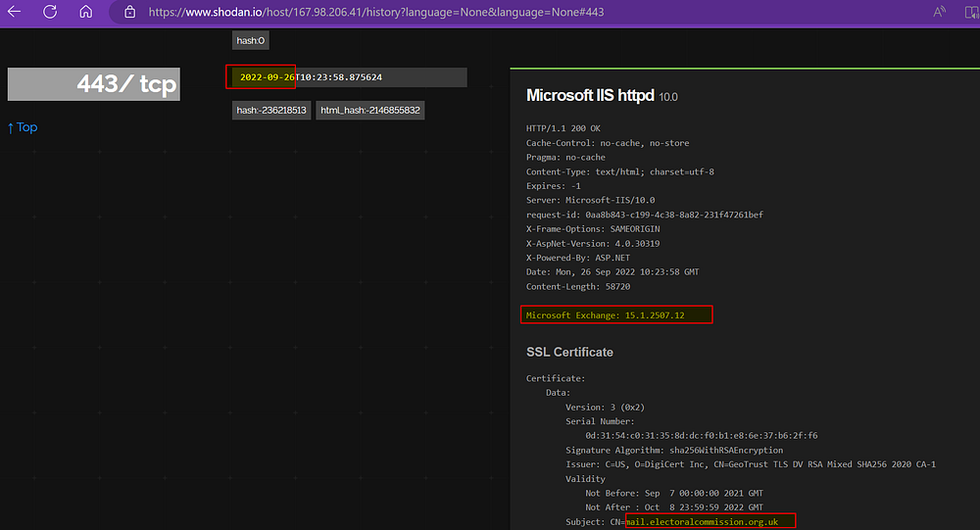Reload the page with the refresh icon
This screenshot has height=530, width=980.
[x=50, y=11]
